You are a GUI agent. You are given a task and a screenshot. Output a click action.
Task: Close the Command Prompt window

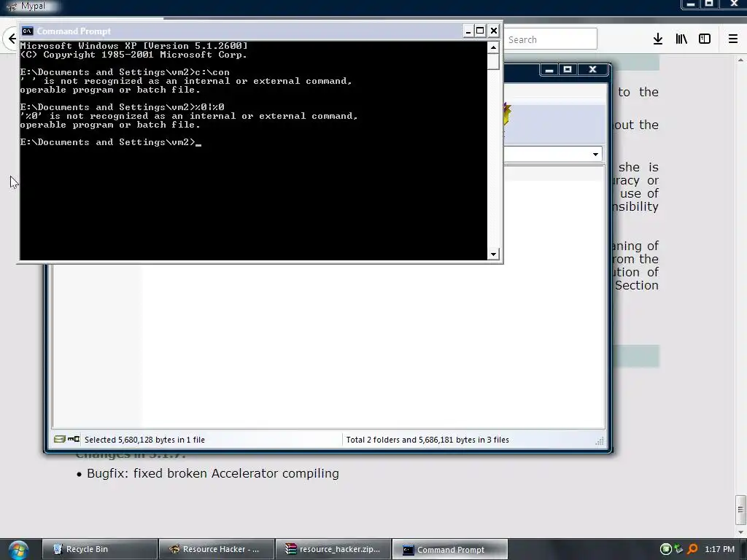pyautogui.click(x=494, y=31)
